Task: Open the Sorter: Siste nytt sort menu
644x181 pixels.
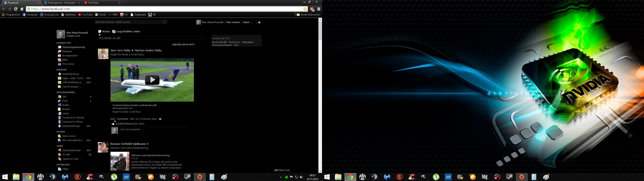Action: (x=183, y=45)
